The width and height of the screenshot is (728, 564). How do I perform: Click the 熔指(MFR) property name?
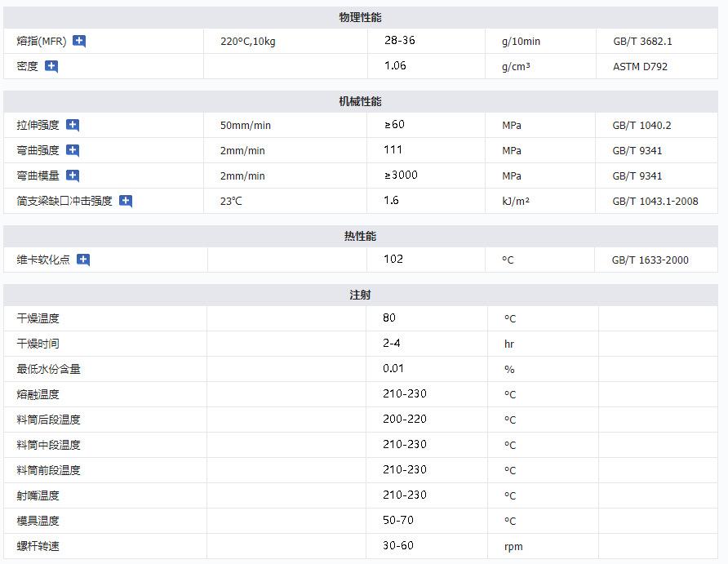tap(40, 42)
